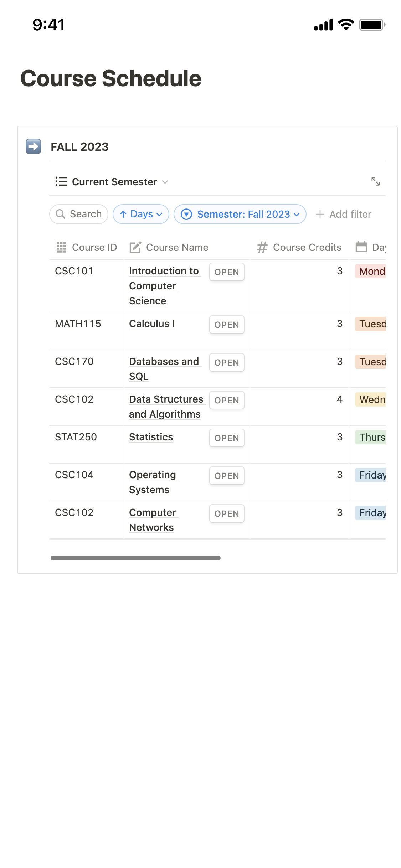Screen dimensions: 401x868
Task: Click the Course Name edit column icon
Action: 135,247
